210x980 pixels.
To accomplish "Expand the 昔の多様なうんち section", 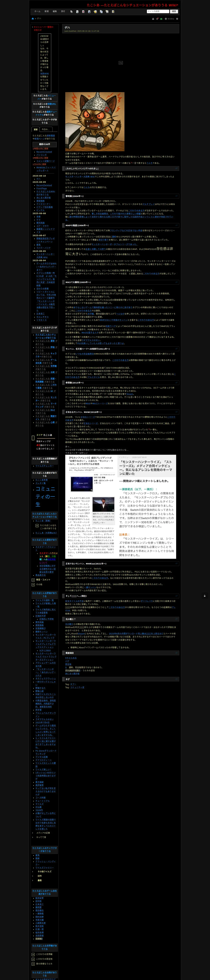I will (x=33, y=964).
